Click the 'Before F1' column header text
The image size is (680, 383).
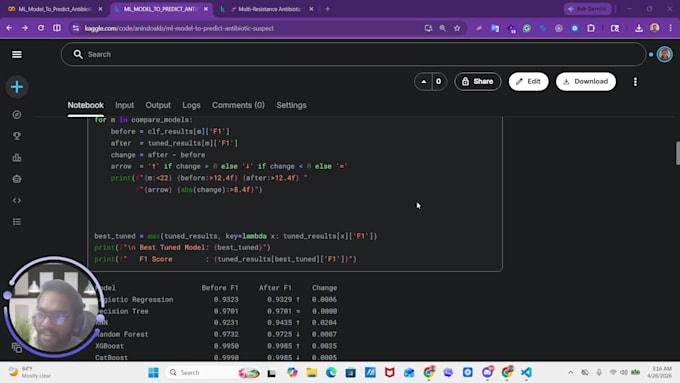220,288
